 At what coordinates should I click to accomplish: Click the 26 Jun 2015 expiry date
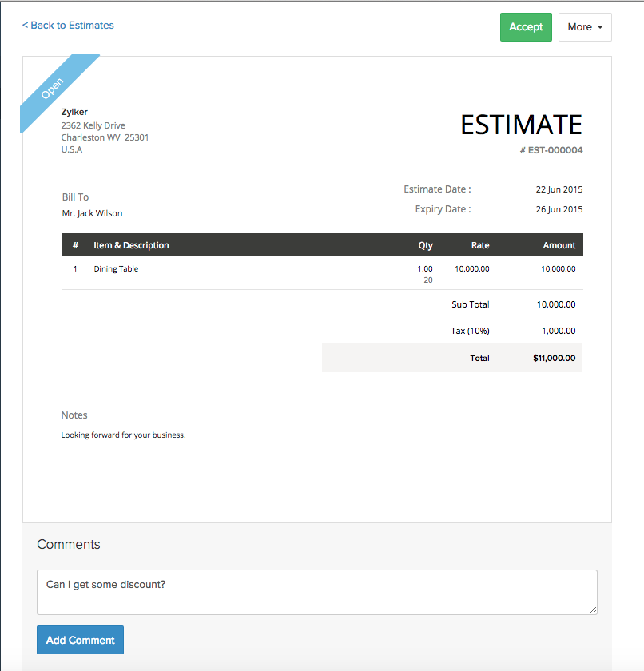[559, 210]
